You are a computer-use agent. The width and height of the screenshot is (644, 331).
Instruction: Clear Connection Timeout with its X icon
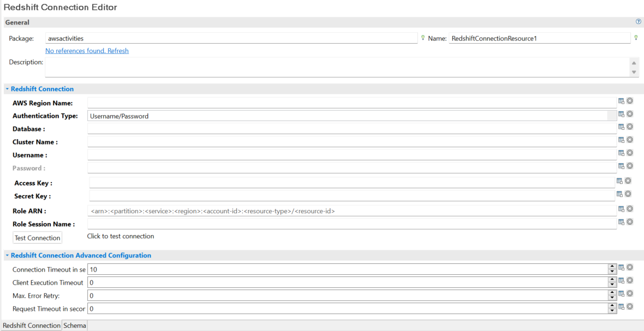630,267
